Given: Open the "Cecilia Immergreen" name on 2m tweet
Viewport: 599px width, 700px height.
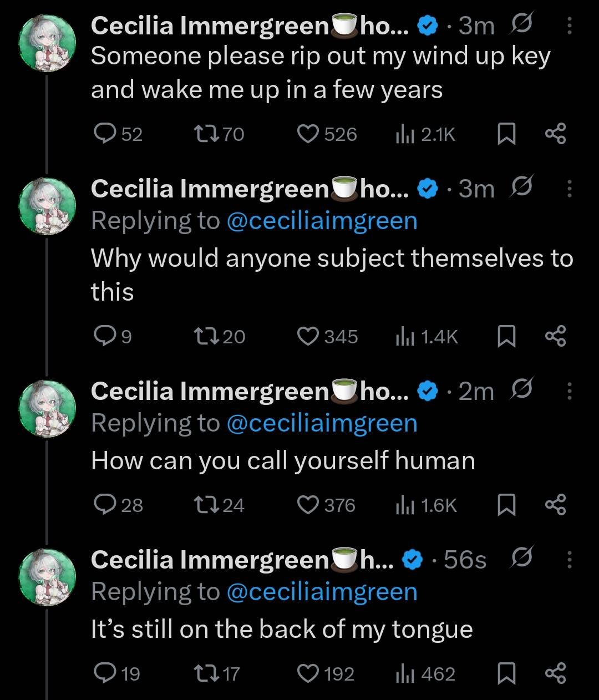Looking at the screenshot, I should (x=210, y=392).
